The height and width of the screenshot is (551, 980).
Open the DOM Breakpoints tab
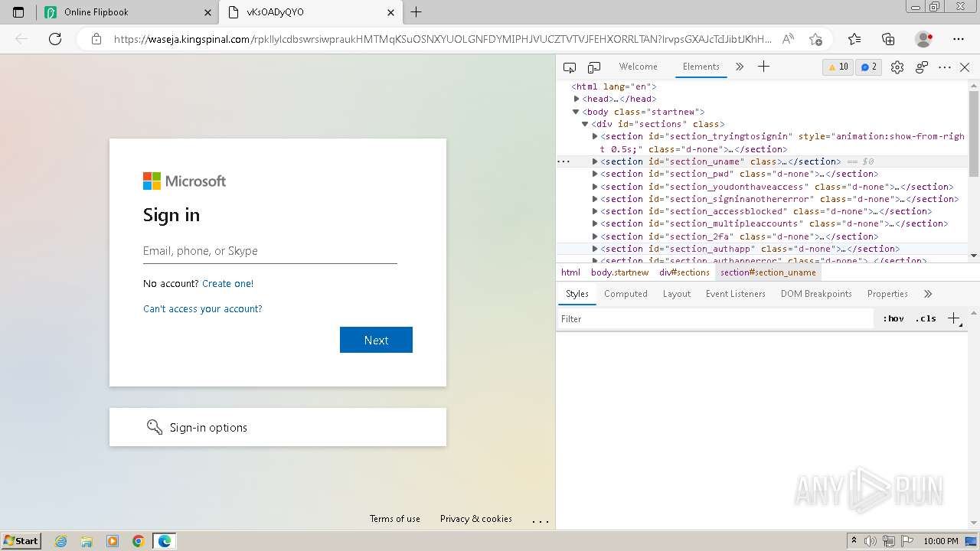tap(816, 294)
